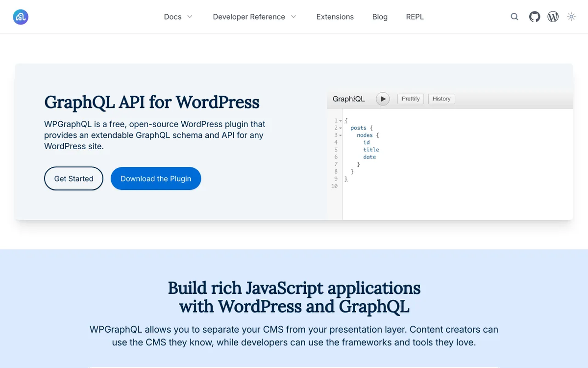Collapse the nodes block fold arrow
The height and width of the screenshot is (368, 588).
341,135
